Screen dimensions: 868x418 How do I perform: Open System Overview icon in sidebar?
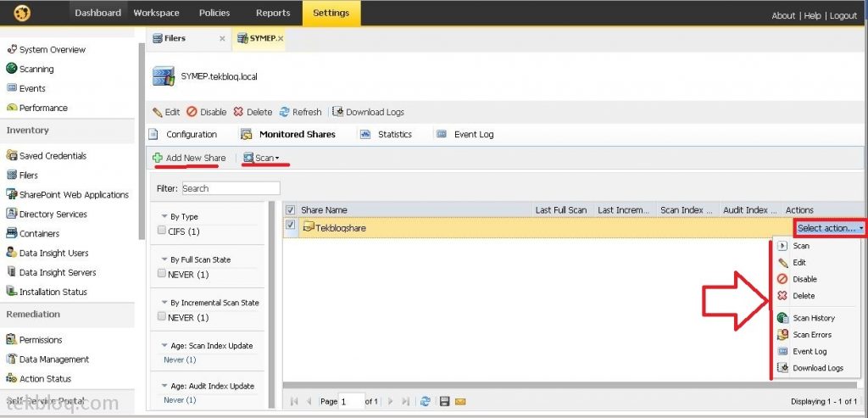pyautogui.click(x=12, y=49)
